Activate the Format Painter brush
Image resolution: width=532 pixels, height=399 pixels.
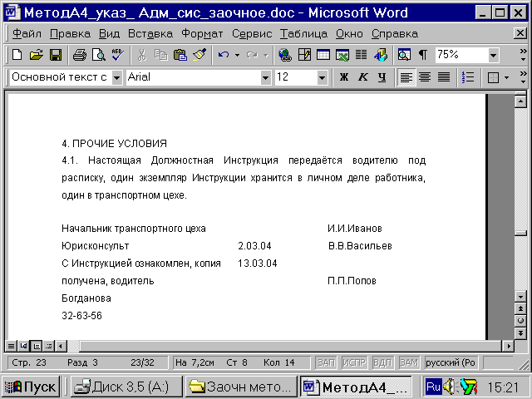199,55
